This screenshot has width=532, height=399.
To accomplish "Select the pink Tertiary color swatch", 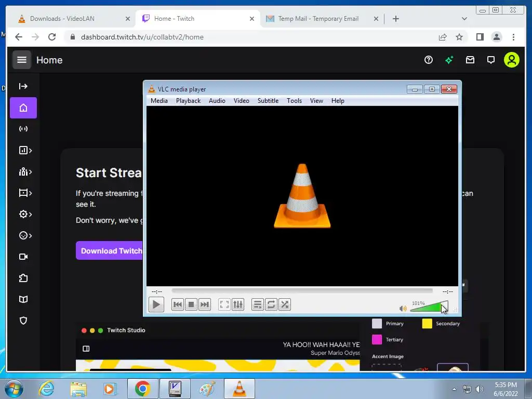I will pos(377,339).
